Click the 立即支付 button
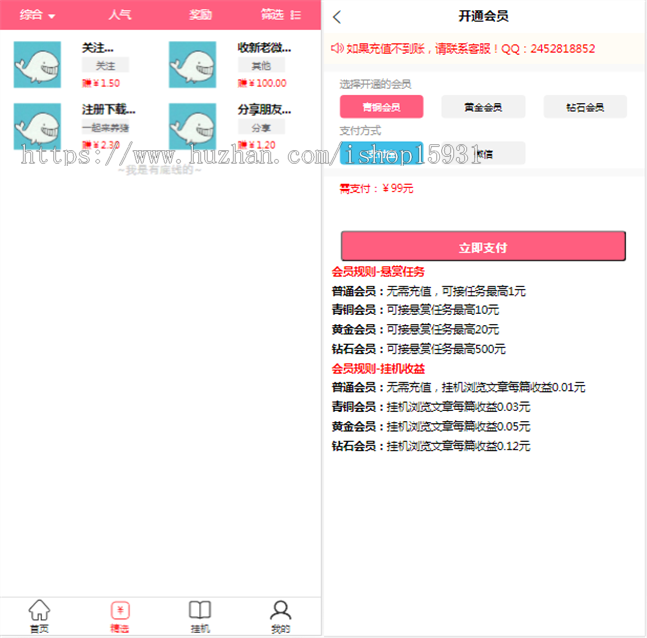The image size is (647, 638). click(x=483, y=246)
